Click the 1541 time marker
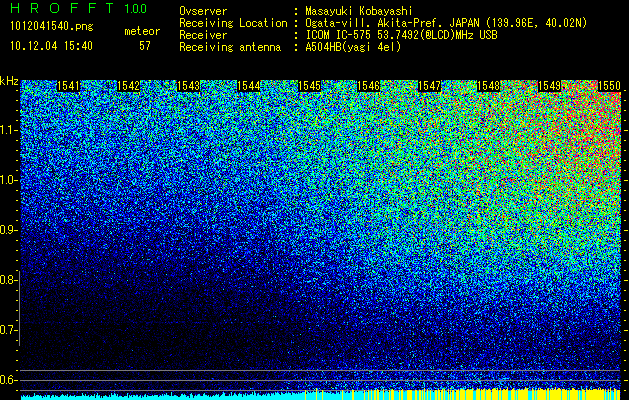The width and height of the screenshot is (629, 400). [68, 86]
